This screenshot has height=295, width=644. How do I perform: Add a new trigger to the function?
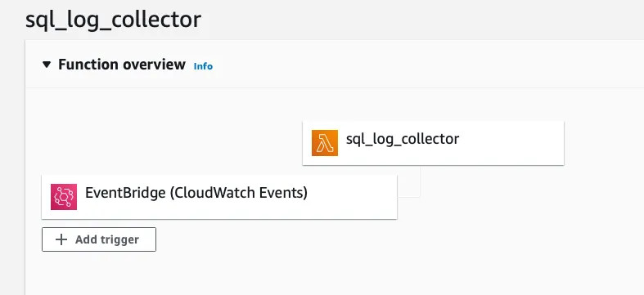(x=98, y=239)
